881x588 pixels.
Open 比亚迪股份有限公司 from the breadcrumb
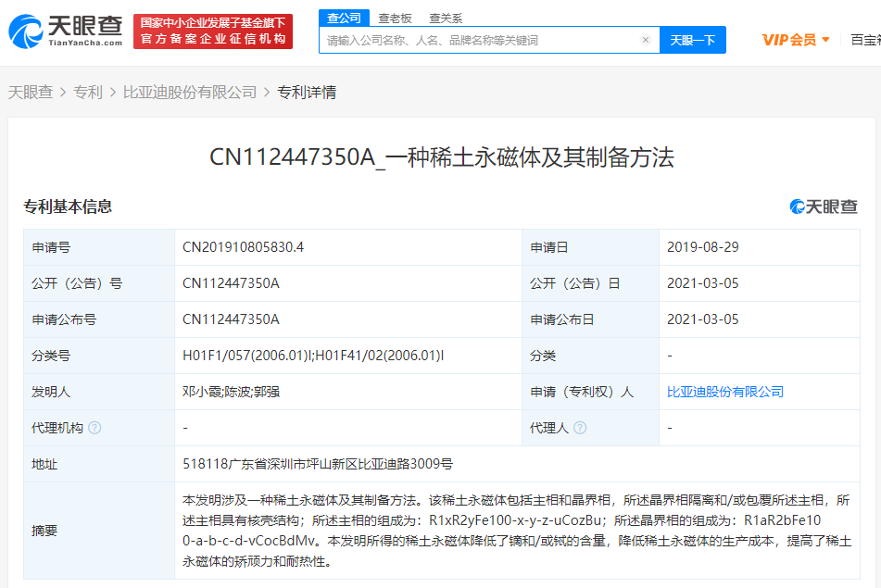[x=190, y=93]
